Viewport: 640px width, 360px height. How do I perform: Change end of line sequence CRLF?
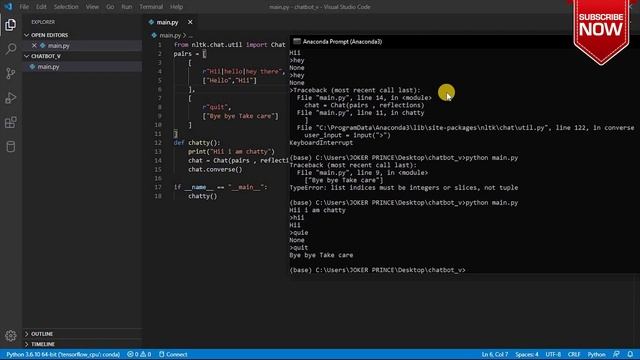coord(574,354)
